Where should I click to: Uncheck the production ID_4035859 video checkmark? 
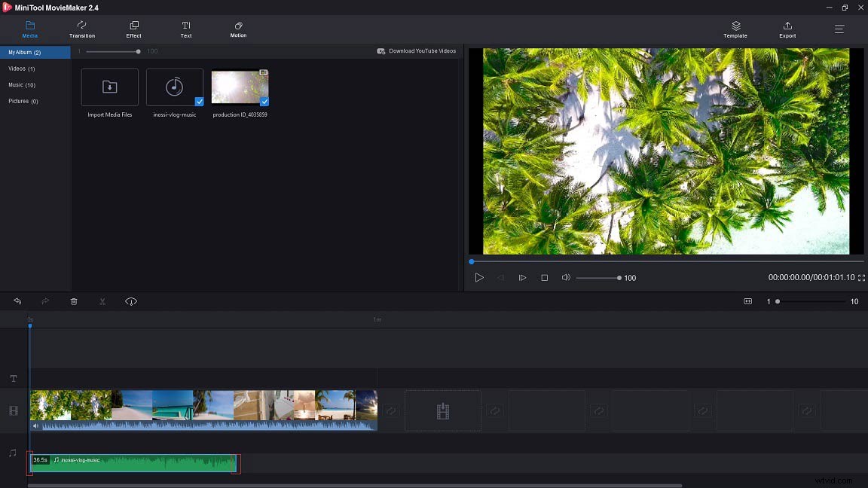264,100
